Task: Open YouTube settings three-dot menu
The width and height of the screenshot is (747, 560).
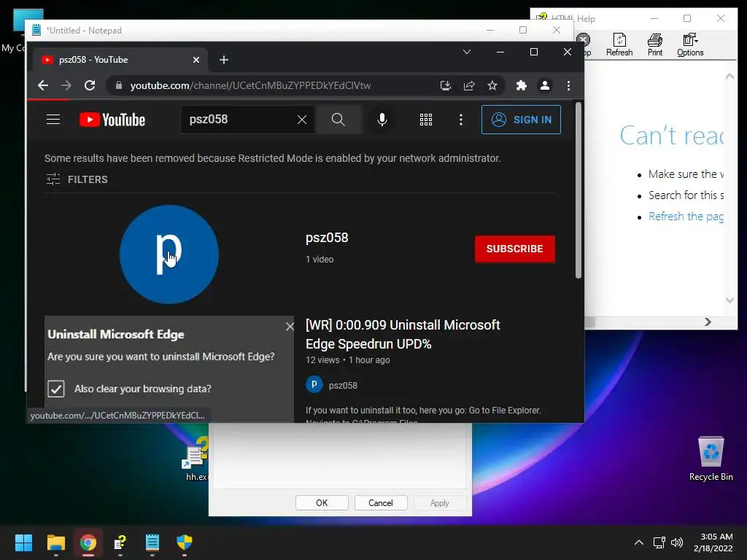Action: tap(461, 120)
